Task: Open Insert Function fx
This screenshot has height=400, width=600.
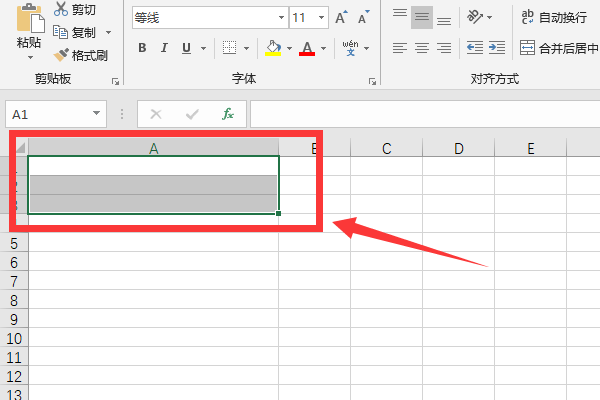Action: tap(228, 114)
